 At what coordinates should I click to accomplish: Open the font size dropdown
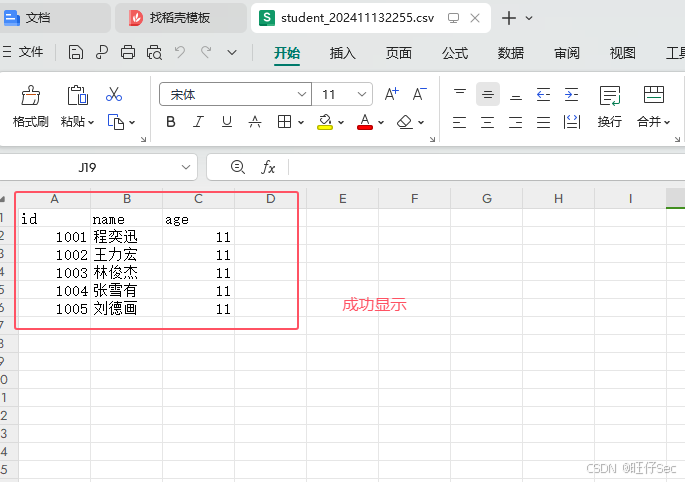362,94
